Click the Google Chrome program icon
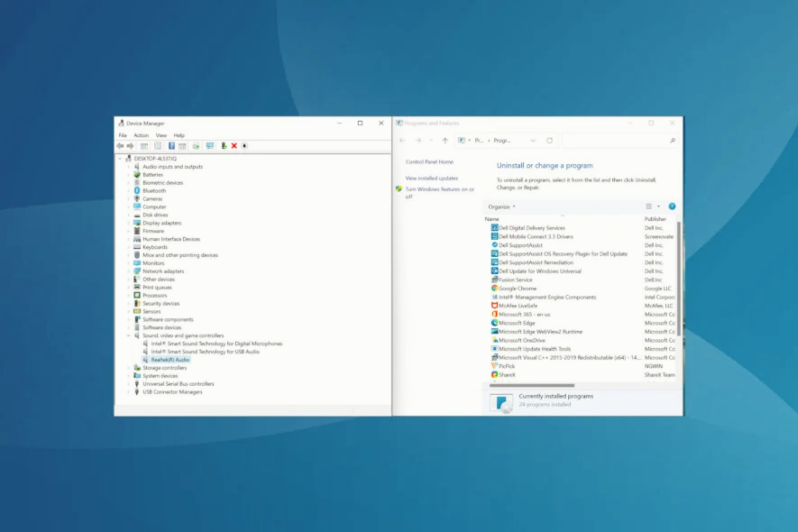Viewport: 798px width, 532px height. click(x=495, y=288)
